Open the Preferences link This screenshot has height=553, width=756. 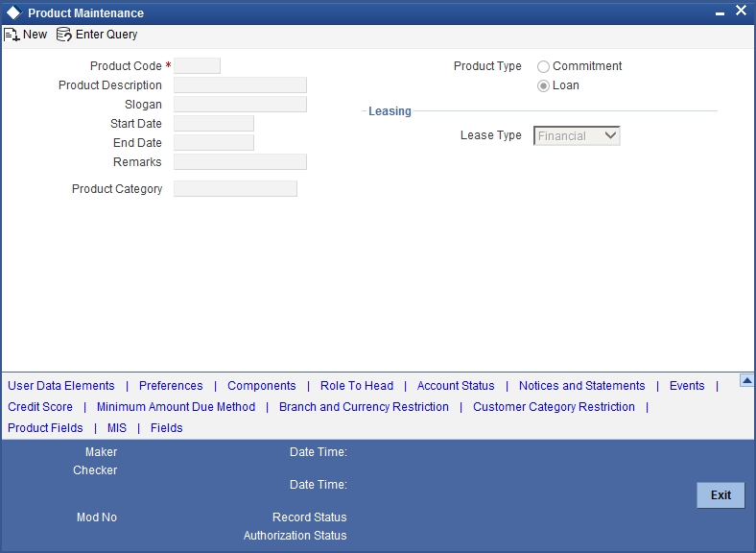171,386
